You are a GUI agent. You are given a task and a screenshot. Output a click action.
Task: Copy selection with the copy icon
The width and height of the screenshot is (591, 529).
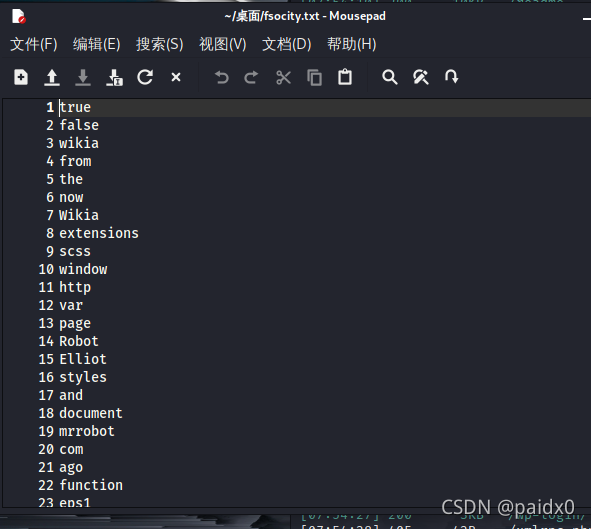[314, 78]
